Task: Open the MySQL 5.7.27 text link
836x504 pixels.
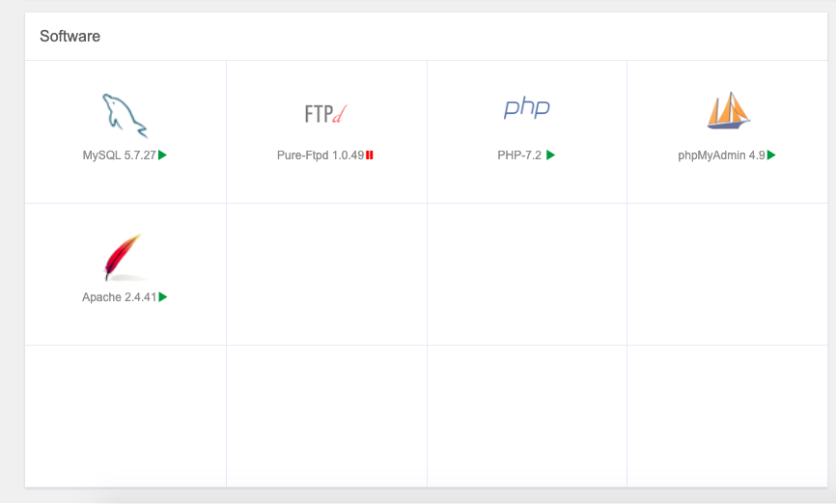Action: pyautogui.click(x=119, y=155)
